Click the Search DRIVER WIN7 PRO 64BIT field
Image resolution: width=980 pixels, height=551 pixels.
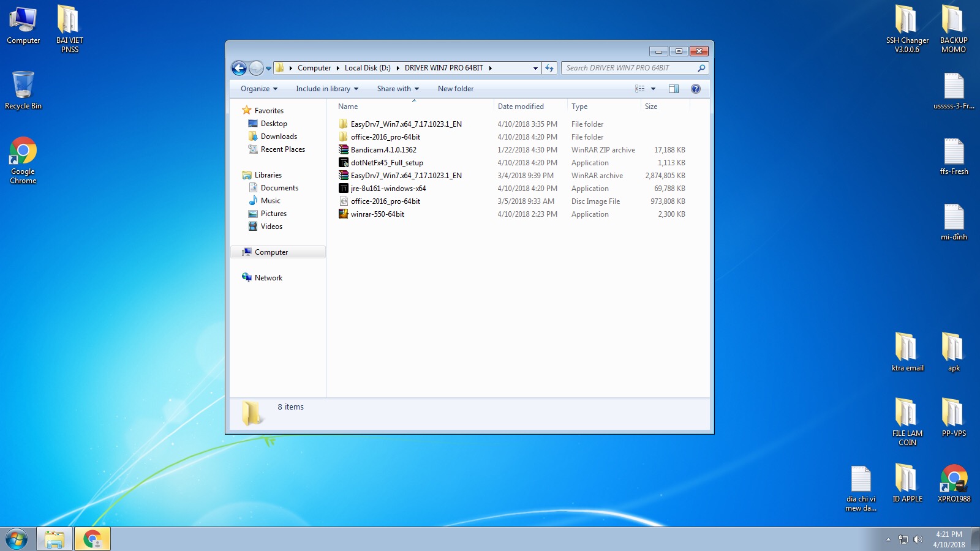coord(628,68)
